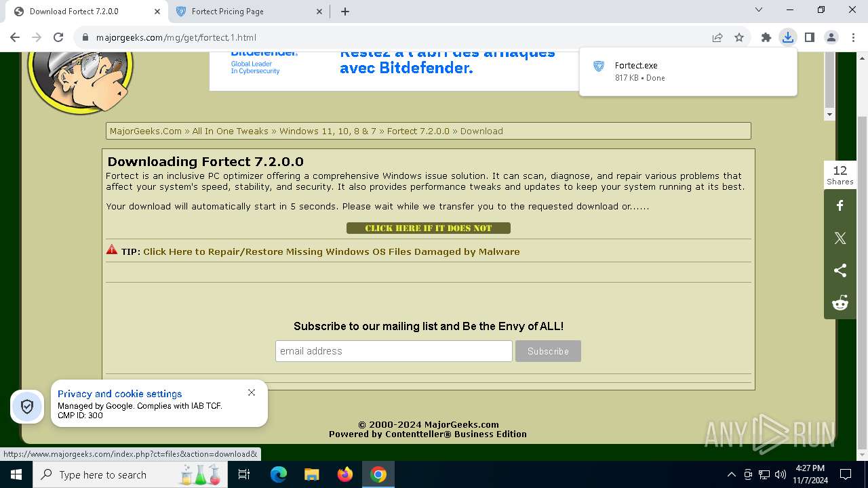Click the address bar URL

tap(176, 37)
